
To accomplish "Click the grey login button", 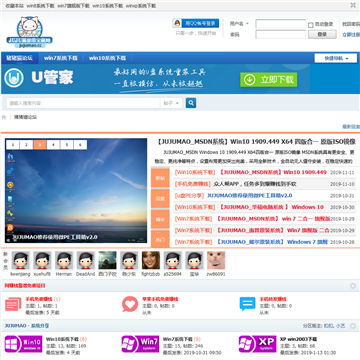I will click(322, 34).
